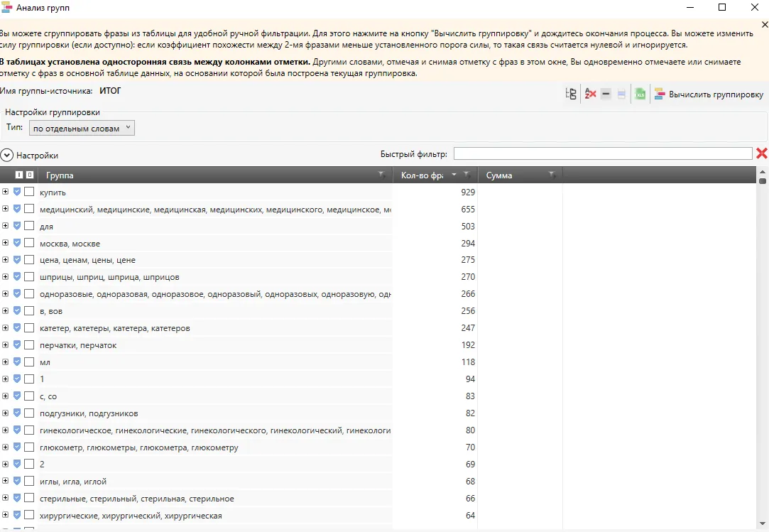Click the blue shield icon in 'в, вов' row
The image size is (769, 532).
click(17, 310)
